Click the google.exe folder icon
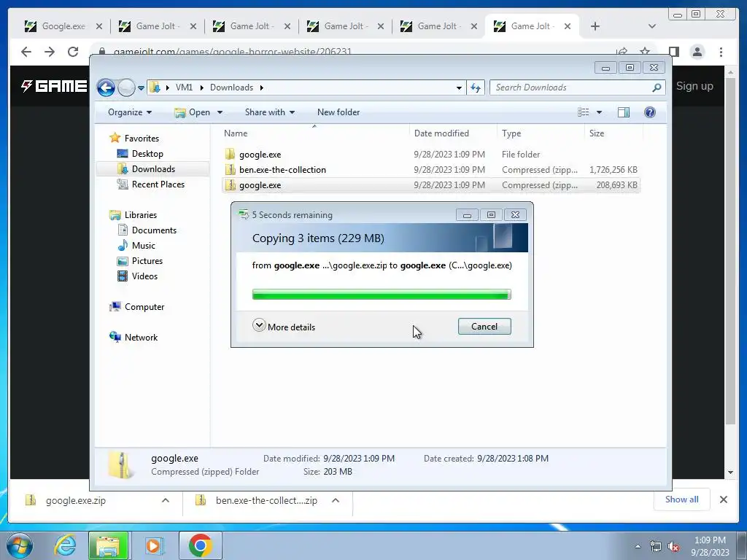Screen dimensions: 747x560 click(230, 155)
